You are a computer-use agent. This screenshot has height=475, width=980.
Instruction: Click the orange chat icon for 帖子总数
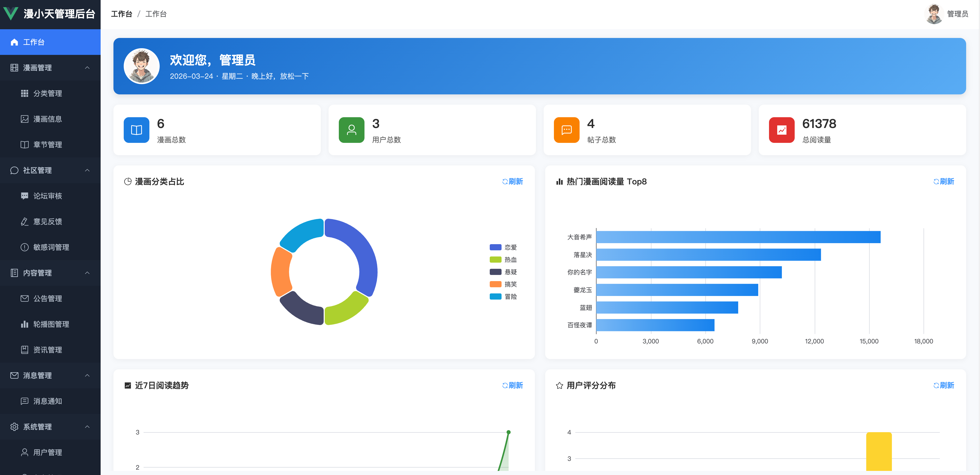tap(566, 130)
